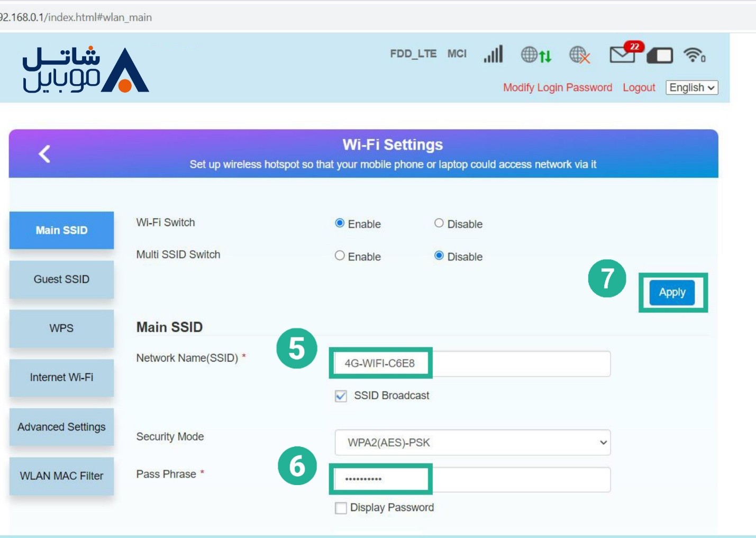The image size is (756, 538).
Task: Click the Modify Login Password link
Action: pyautogui.click(x=558, y=87)
